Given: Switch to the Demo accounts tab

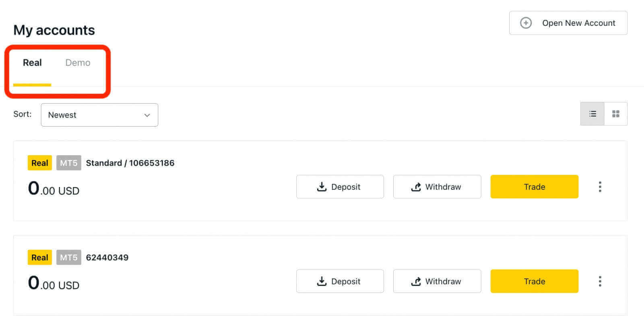Looking at the screenshot, I should point(77,63).
